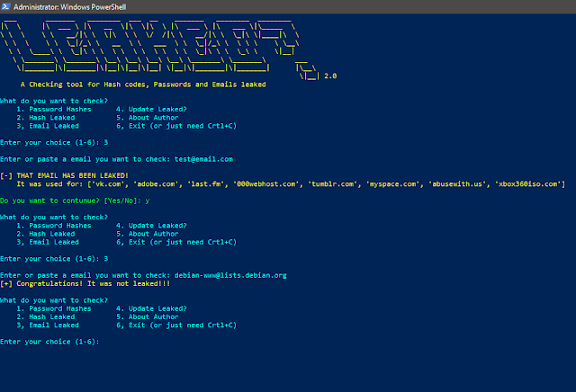Click 'last.fm' in the leaked sites list
This screenshot has width=576, height=392.
pyautogui.click(x=206, y=184)
